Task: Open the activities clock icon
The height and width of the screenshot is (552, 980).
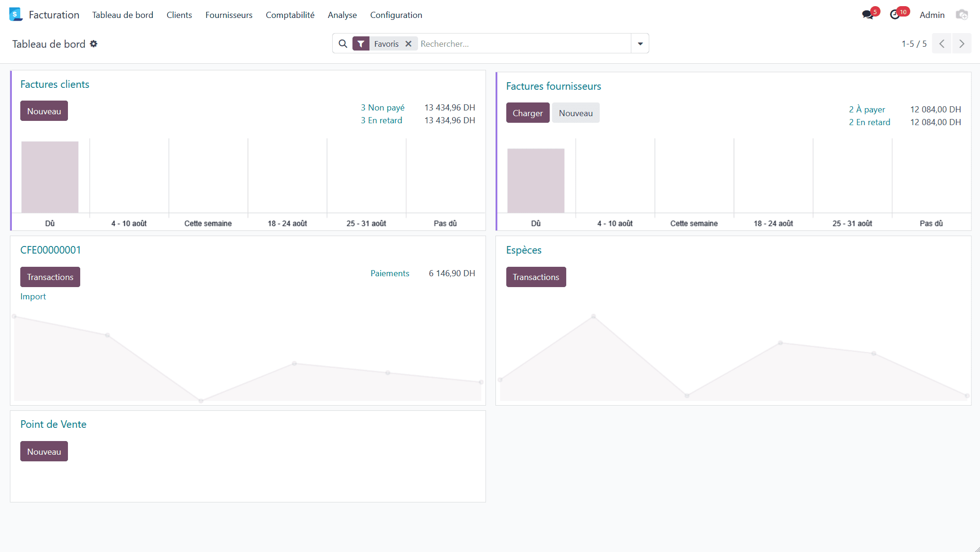Action: [x=895, y=15]
